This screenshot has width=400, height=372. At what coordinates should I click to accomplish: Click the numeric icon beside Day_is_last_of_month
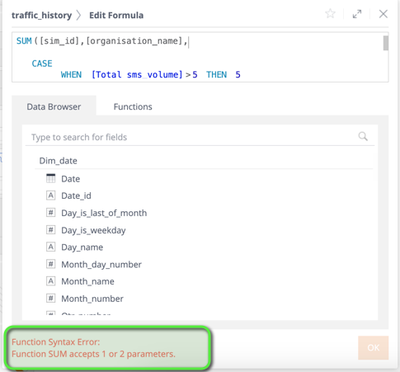tap(51, 212)
